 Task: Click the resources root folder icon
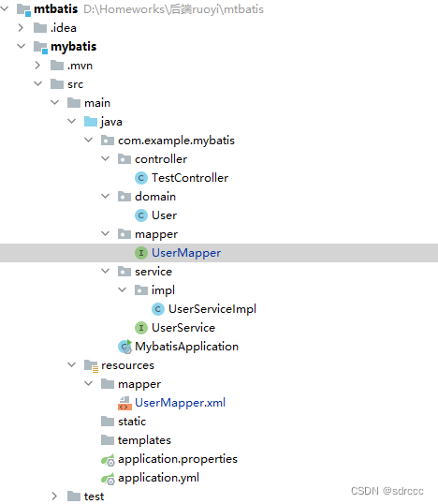coord(91,365)
